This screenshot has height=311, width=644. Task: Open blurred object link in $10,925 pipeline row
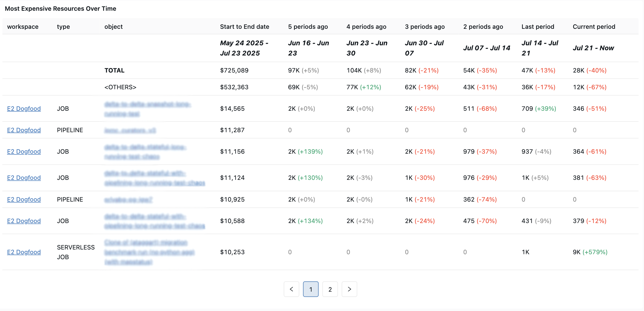[x=128, y=200]
